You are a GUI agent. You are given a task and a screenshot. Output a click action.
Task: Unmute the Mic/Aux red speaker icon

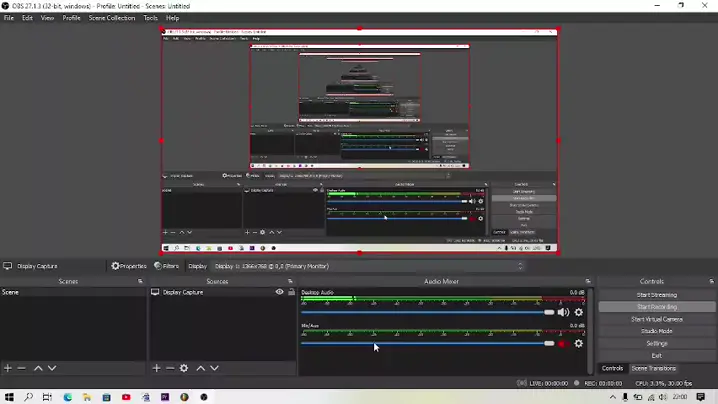563,343
